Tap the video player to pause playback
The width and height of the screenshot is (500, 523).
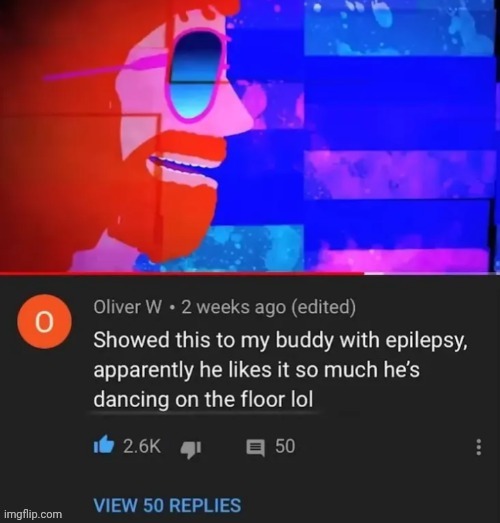click(x=250, y=136)
